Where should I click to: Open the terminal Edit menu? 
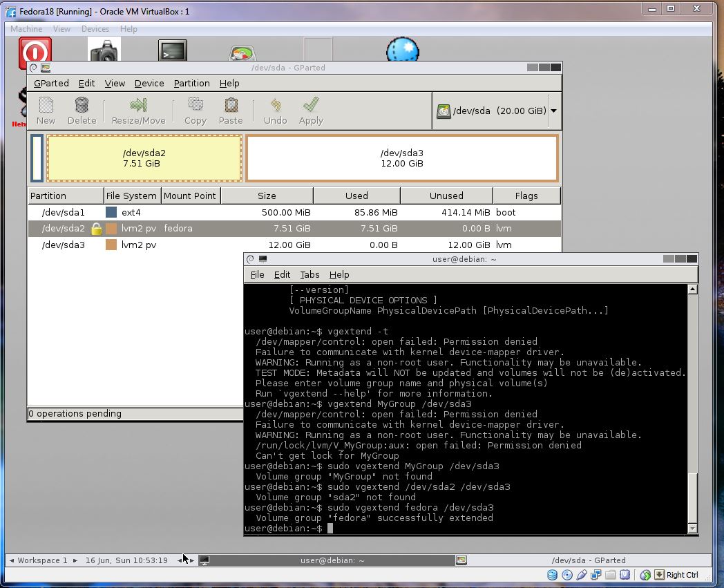click(x=282, y=275)
